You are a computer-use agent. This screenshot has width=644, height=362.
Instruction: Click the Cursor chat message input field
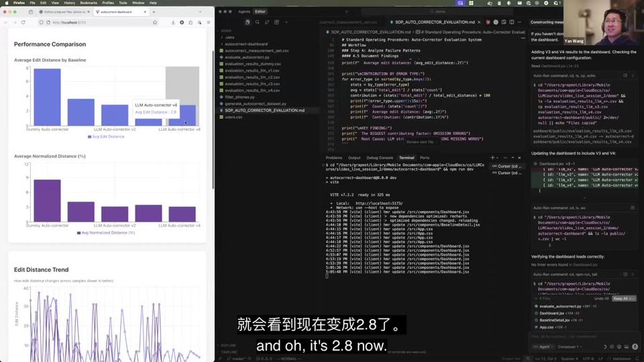(583, 337)
